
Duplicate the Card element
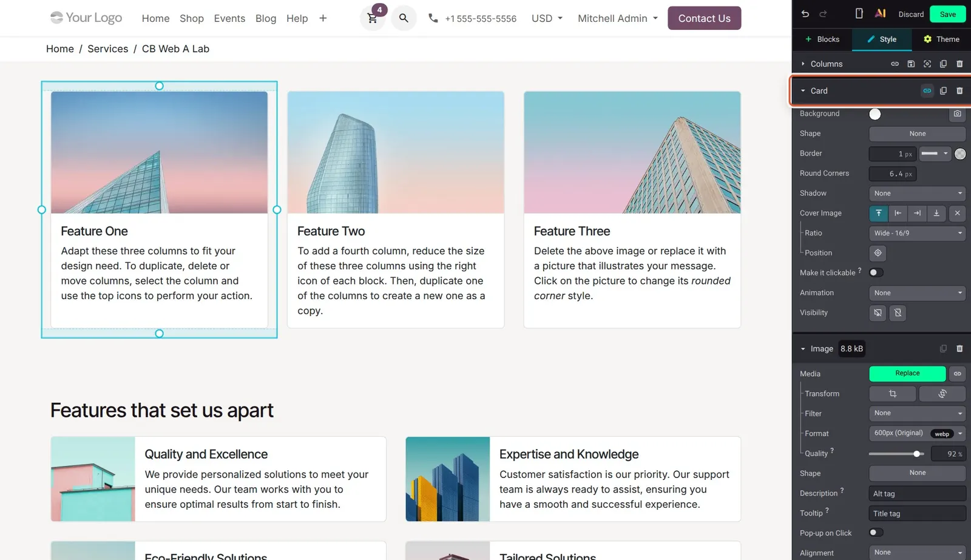pos(943,91)
